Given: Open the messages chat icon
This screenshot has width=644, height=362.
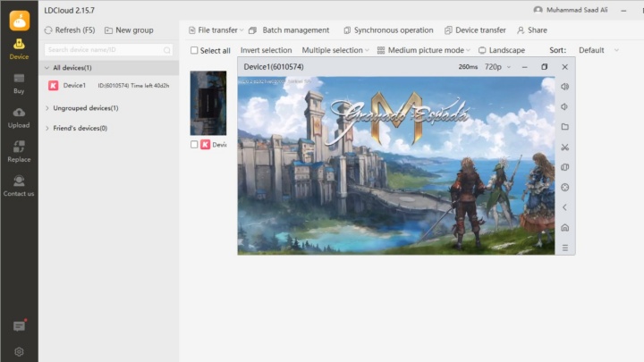Looking at the screenshot, I should (19, 326).
